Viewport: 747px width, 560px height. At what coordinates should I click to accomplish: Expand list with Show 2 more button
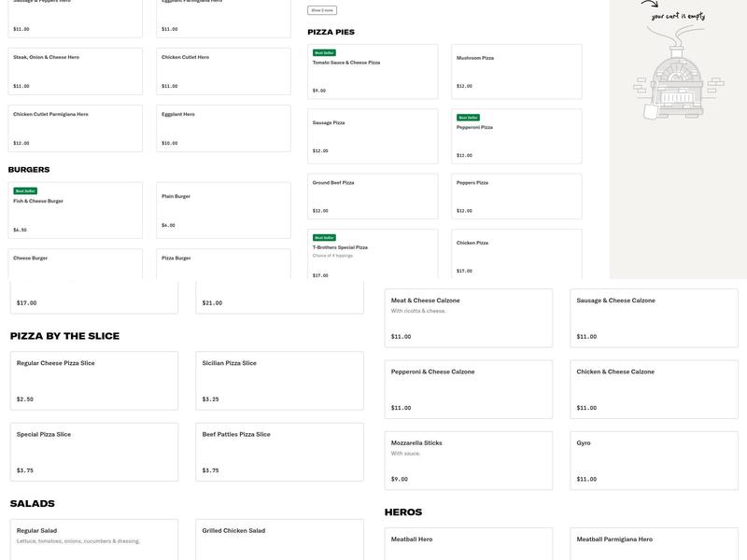point(321,10)
